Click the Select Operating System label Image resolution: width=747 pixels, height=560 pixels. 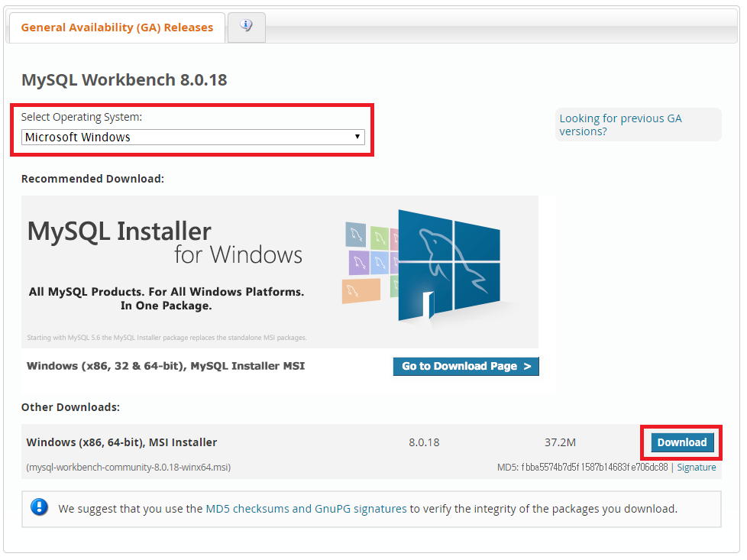tap(82, 117)
